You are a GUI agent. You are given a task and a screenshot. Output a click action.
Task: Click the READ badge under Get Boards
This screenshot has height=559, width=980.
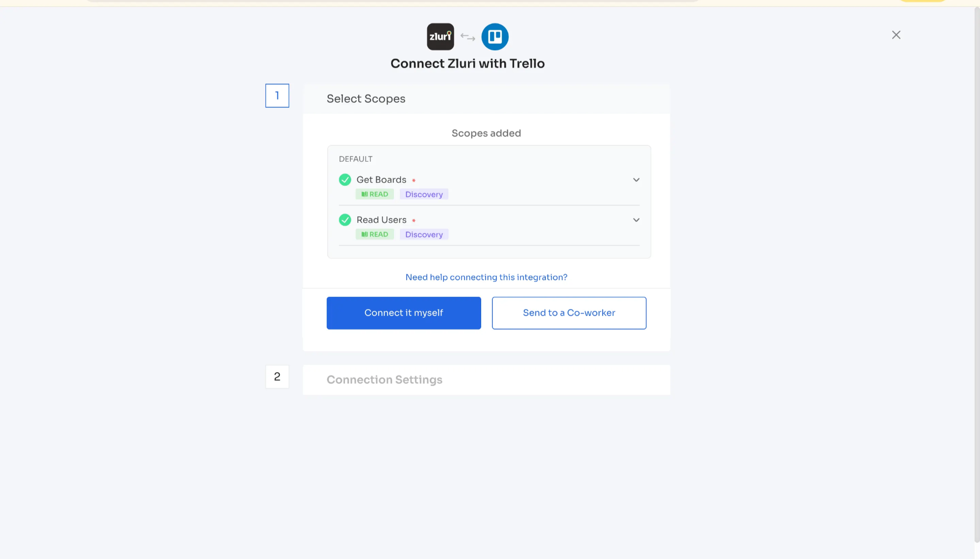pyautogui.click(x=375, y=194)
